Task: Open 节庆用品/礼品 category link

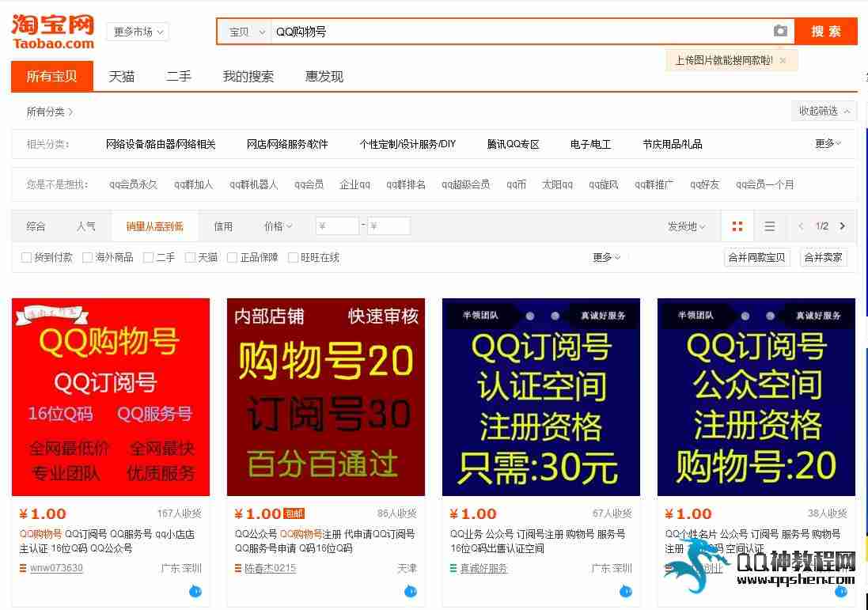Action: [673, 144]
